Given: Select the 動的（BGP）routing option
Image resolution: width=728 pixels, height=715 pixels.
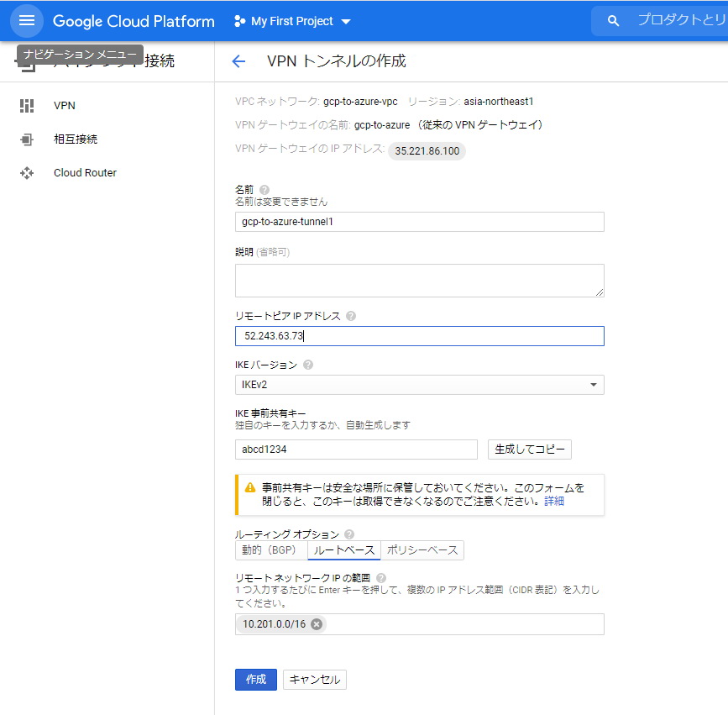Looking at the screenshot, I should (271, 550).
